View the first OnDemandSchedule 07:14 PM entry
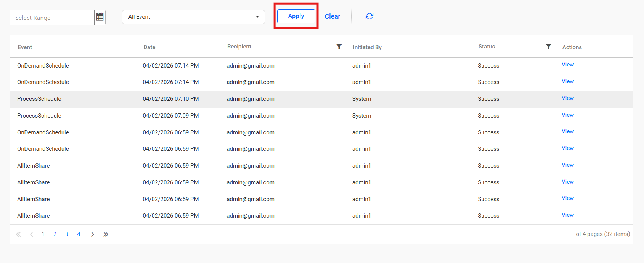 click(x=568, y=65)
